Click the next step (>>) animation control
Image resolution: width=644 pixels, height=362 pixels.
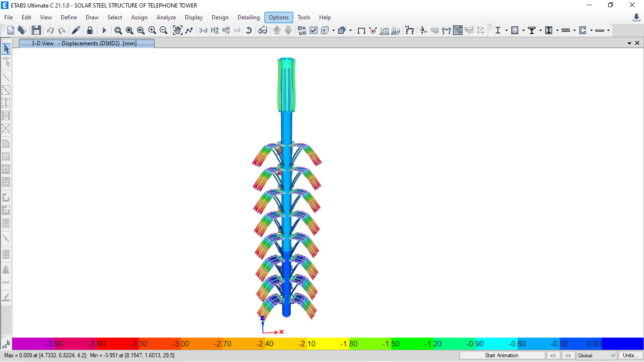click(x=568, y=355)
